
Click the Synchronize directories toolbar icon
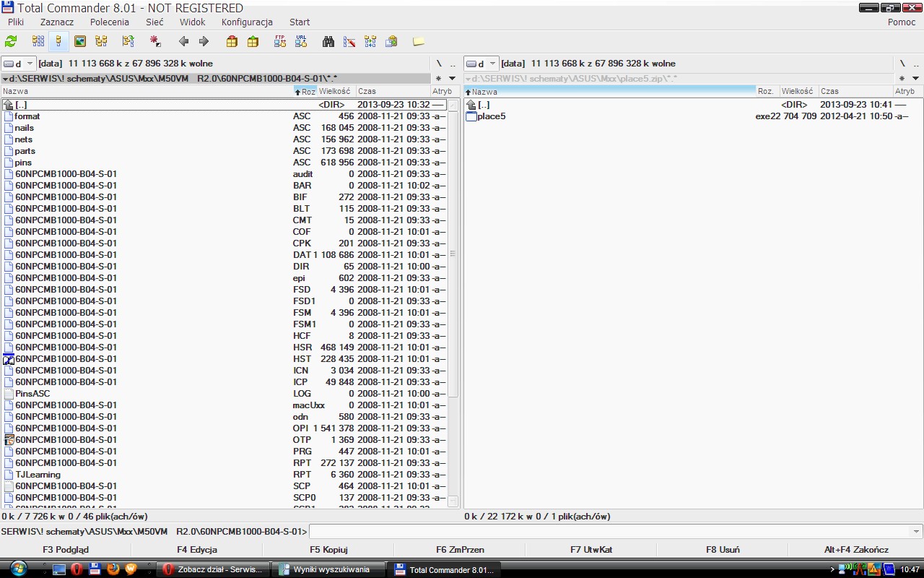[x=370, y=42]
